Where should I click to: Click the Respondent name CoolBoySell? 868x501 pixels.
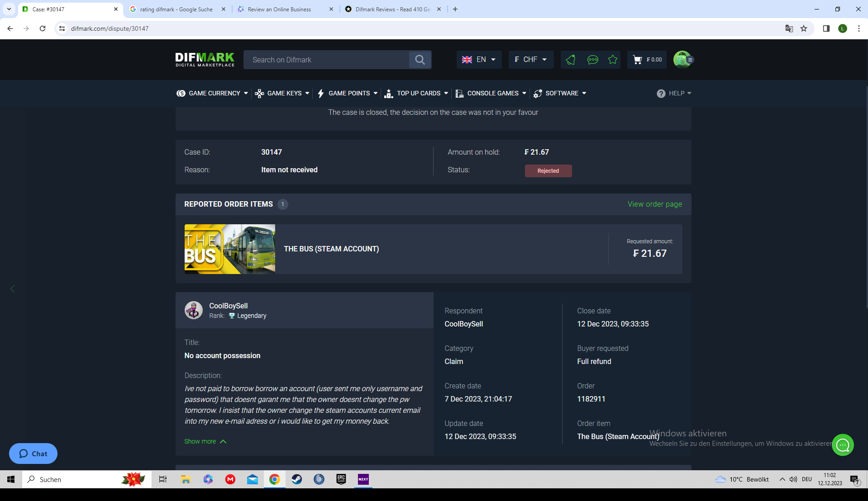(464, 324)
